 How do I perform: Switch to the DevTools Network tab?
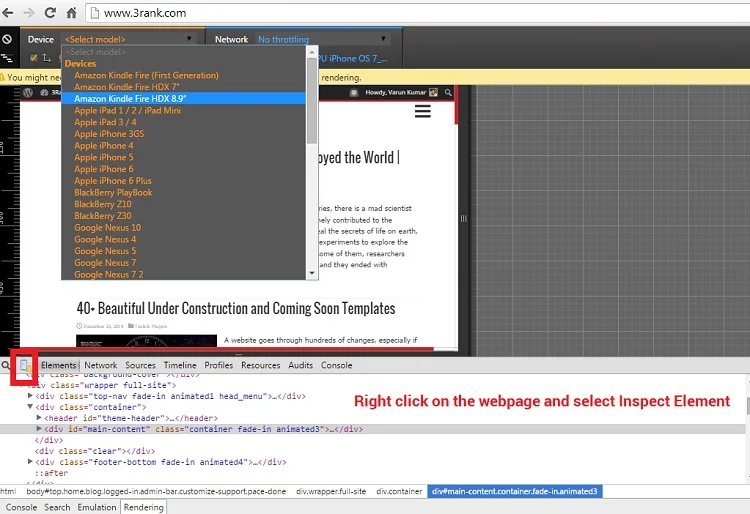[x=100, y=365]
